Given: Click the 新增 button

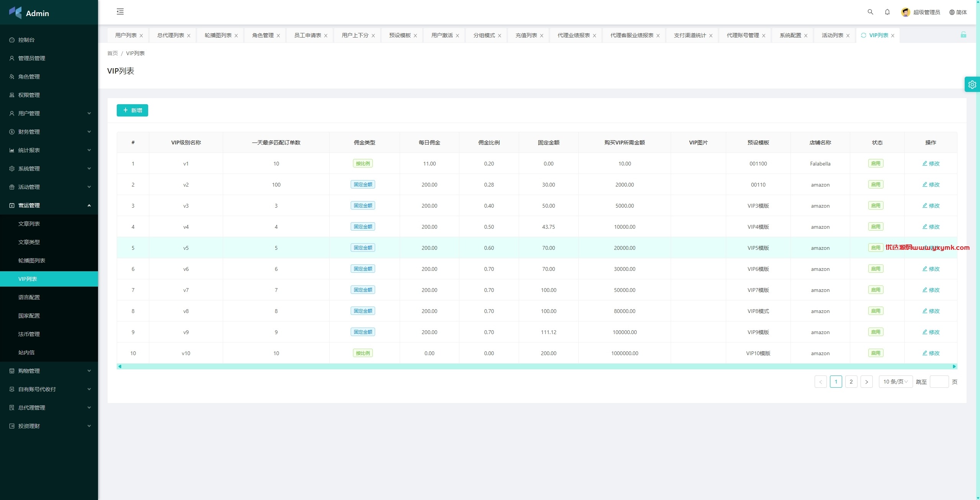Looking at the screenshot, I should [x=132, y=110].
